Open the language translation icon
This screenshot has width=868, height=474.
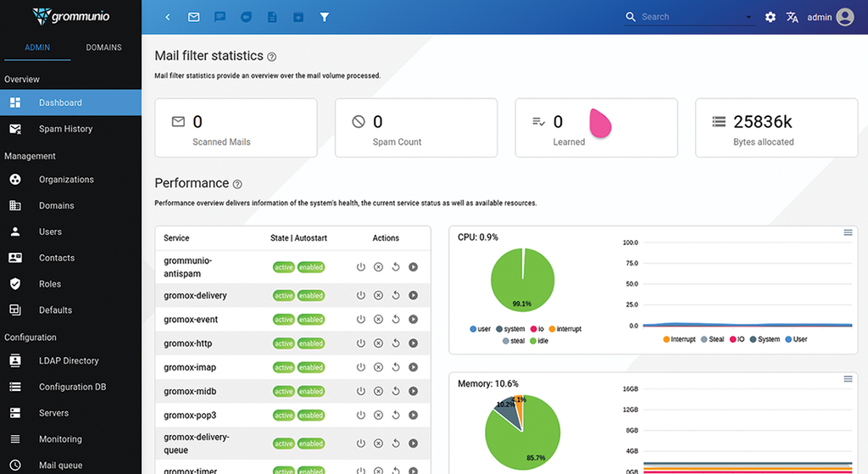[x=793, y=17]
